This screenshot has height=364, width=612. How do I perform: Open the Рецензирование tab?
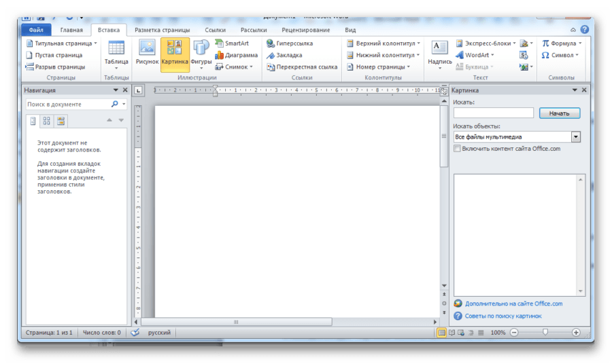point(305,30)
